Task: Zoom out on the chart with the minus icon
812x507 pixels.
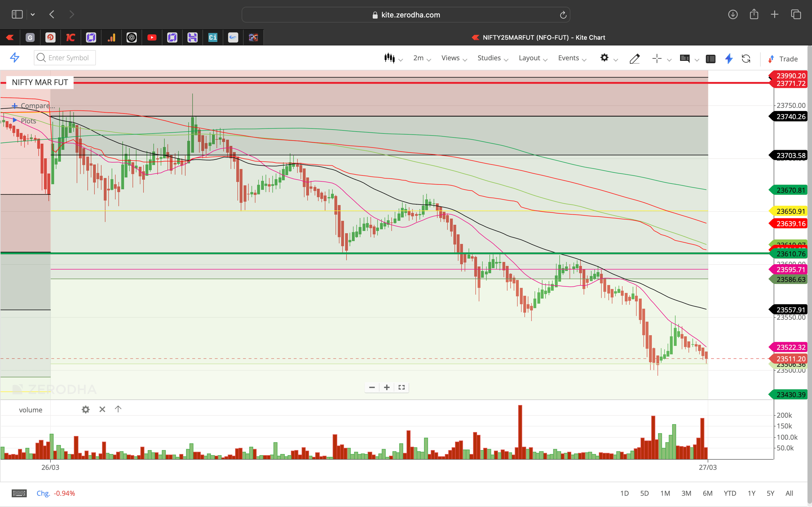Action: coord(371,387)
